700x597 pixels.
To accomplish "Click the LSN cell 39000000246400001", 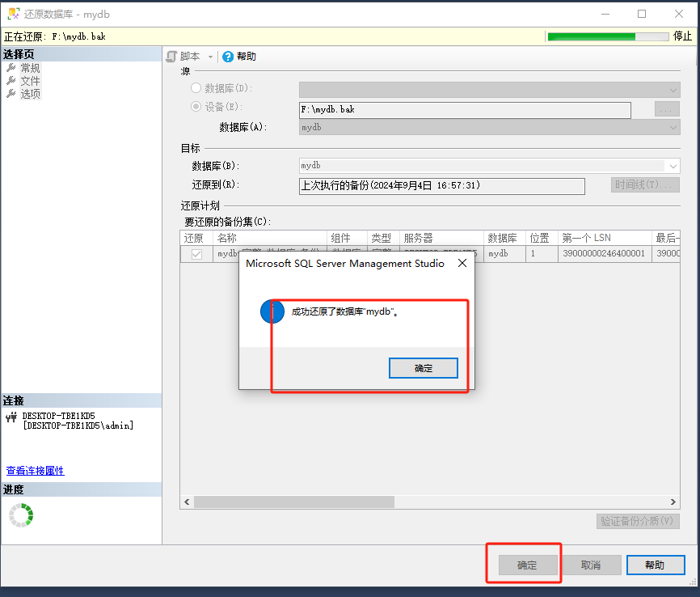I will click(605, 254).
